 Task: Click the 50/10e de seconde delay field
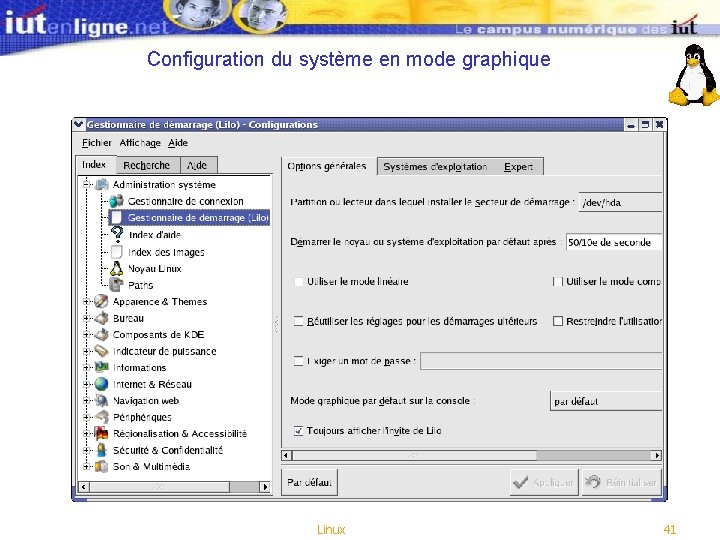(614, 242)
